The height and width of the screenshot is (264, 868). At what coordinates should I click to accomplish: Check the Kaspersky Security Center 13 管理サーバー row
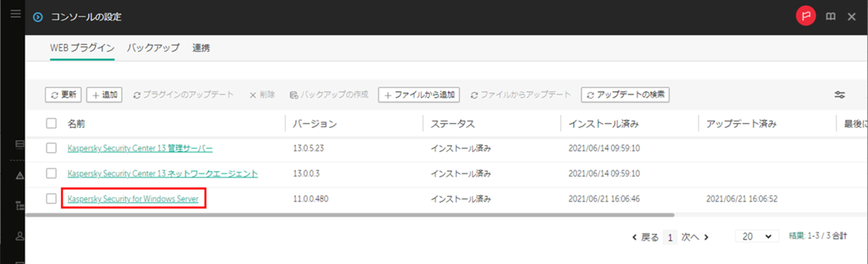(51, 148)
